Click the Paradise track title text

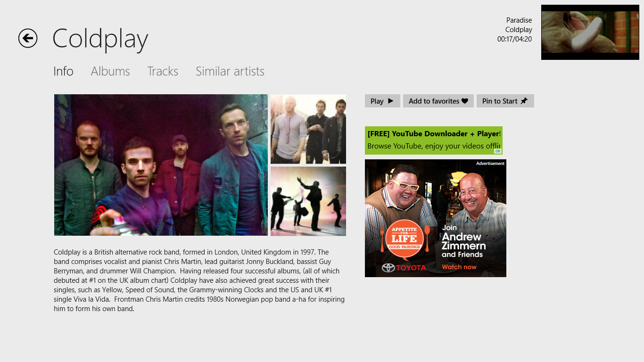[519, 20]
